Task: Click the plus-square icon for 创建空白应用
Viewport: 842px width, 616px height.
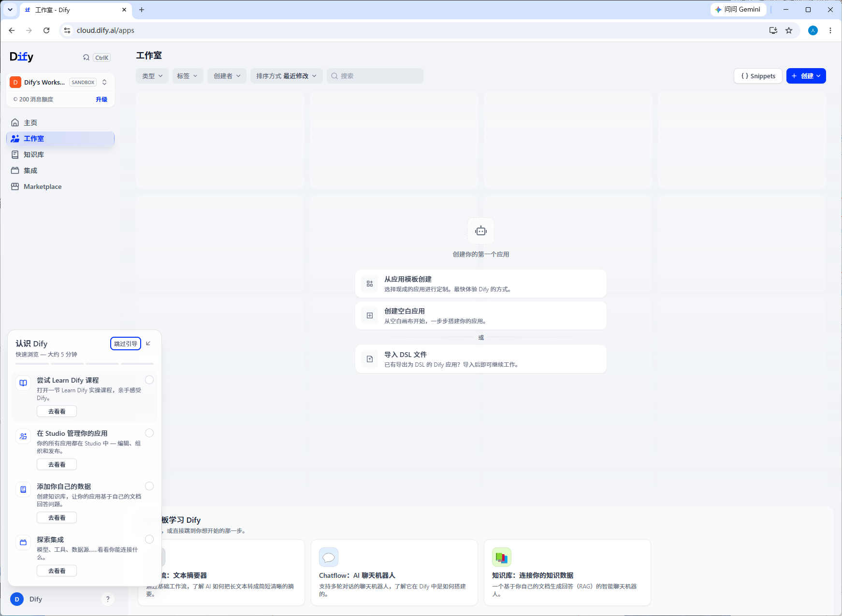Action: pos(370,315)
